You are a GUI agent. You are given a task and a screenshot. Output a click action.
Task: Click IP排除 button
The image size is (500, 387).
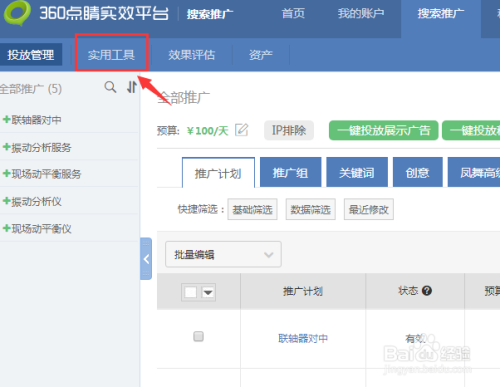point(289,130)
